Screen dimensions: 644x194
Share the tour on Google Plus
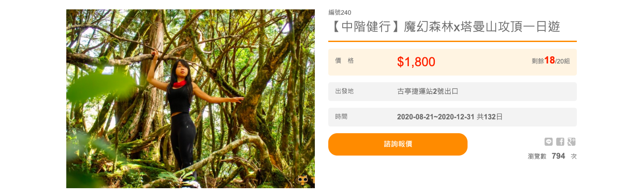pos(571,142)
